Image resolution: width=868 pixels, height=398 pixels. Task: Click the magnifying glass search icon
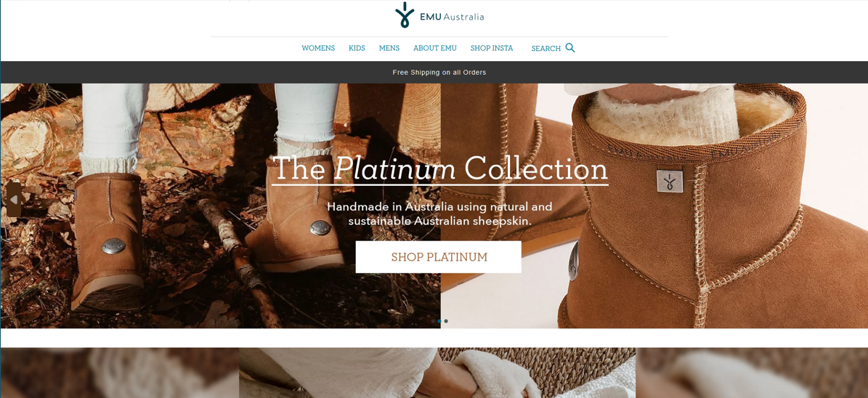click(x=570, y=48)
